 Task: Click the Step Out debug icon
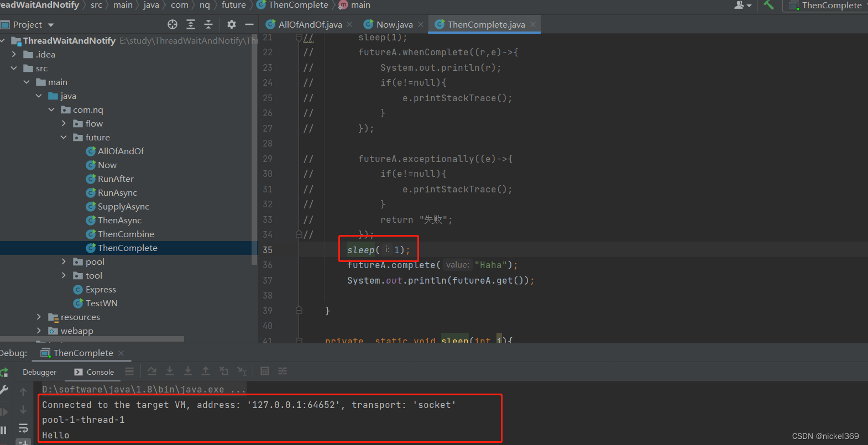pos(206,371)
